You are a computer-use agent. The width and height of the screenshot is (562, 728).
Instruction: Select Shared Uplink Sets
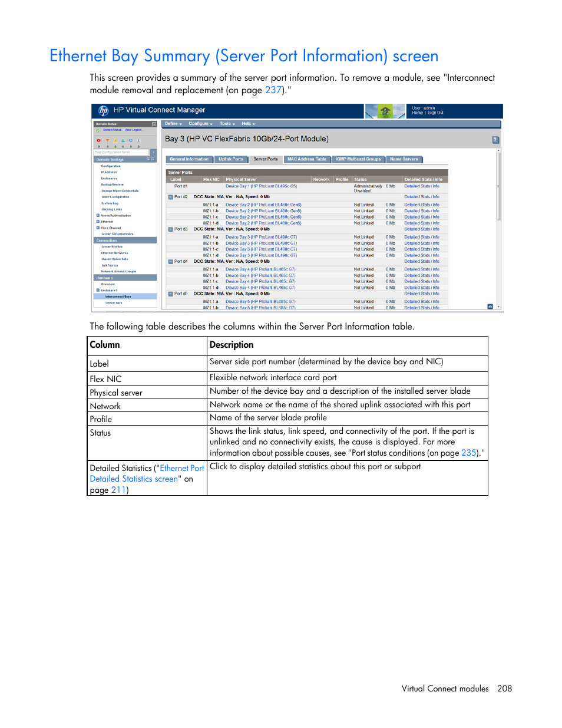tap(114, 259)
